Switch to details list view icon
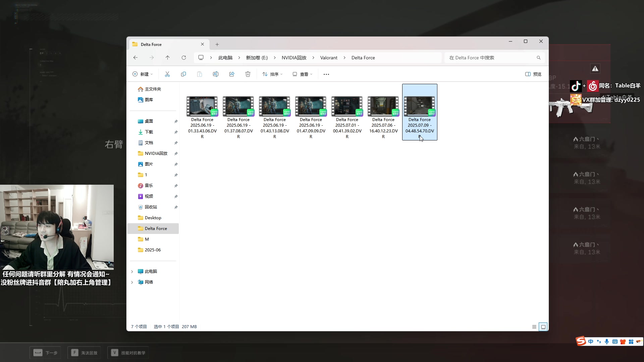 [534, 327]
